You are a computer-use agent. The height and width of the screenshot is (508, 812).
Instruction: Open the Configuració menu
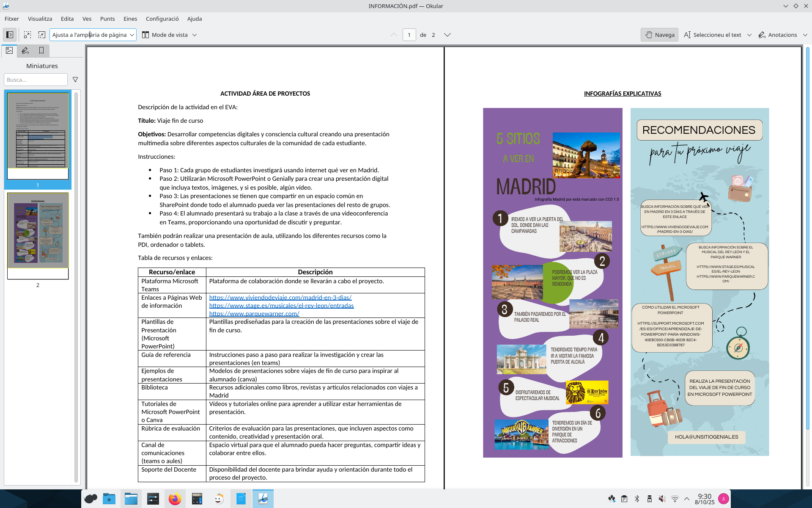coord(162,19)
